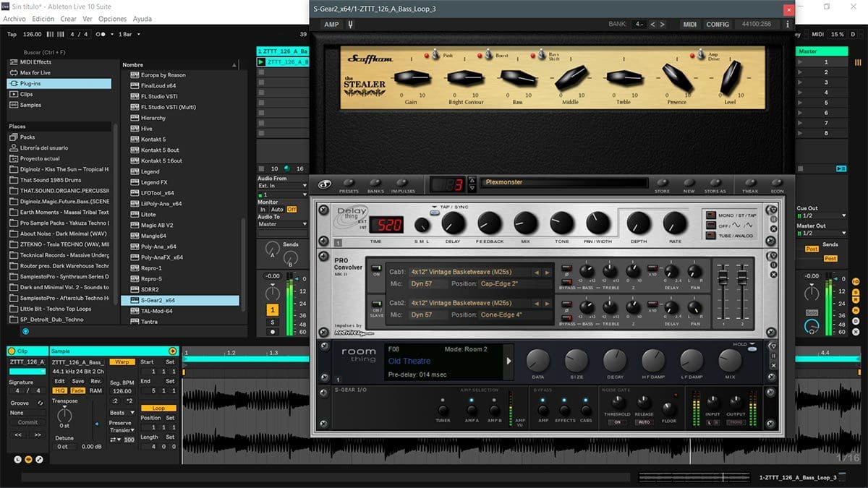
Task: Click the New preset button
Action: [689, 183]
